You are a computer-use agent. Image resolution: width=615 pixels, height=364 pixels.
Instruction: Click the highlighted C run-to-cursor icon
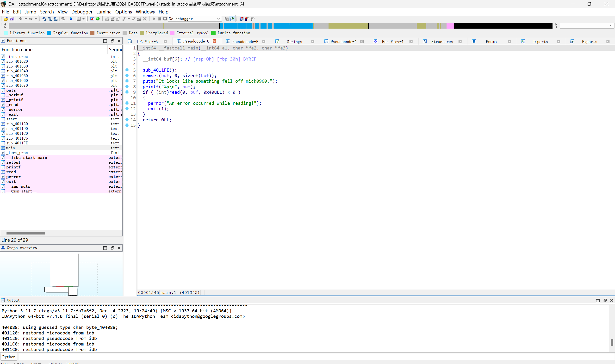tap(232, 19)
